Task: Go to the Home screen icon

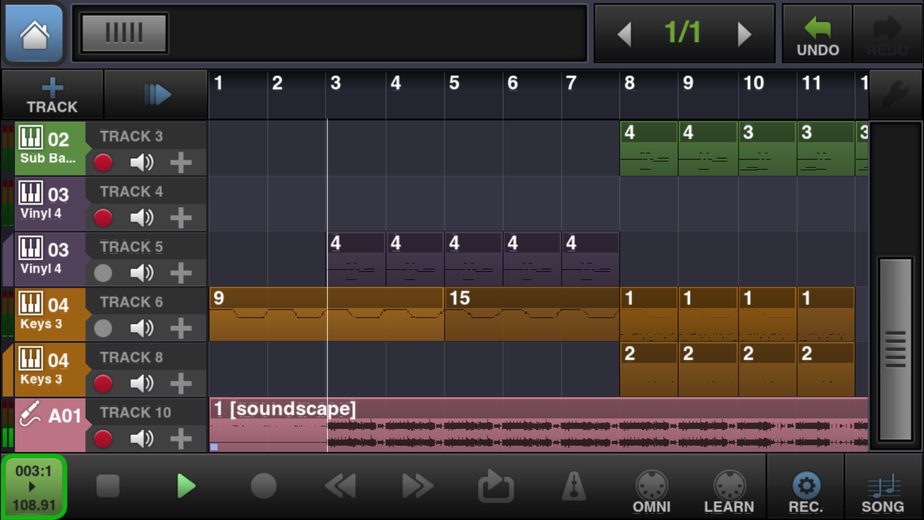Action: pos(34,33)
